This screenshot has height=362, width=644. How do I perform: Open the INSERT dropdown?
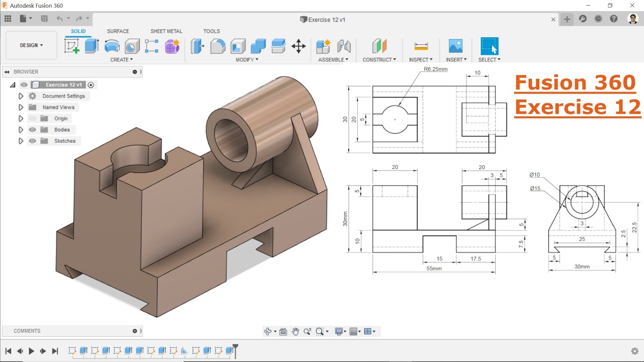(x=456, y=59)
